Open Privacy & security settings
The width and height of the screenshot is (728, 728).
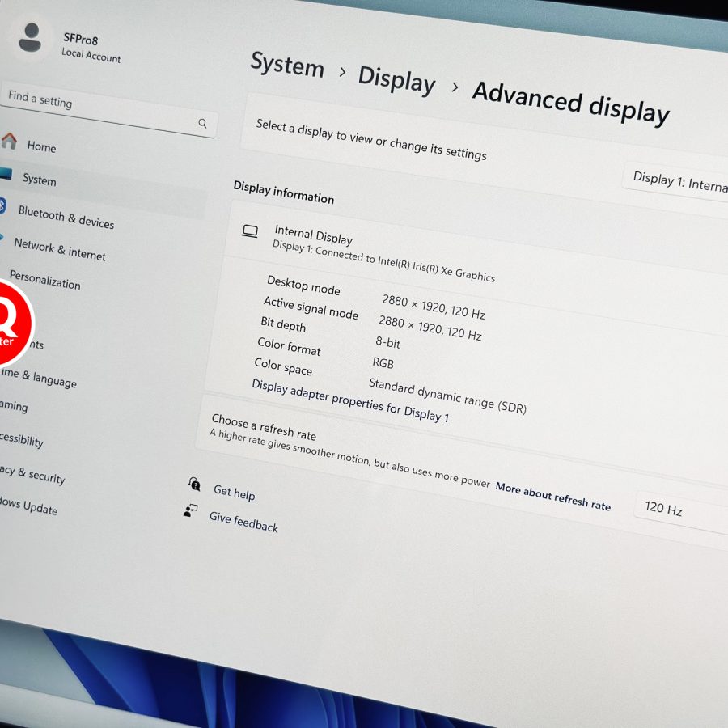tap(32, 474)
